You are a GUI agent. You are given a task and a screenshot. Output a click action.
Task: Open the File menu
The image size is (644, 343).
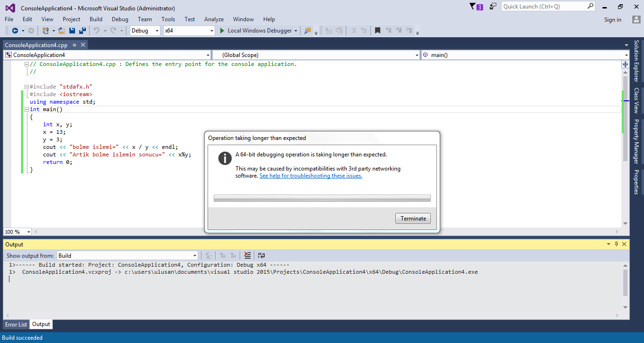point(9,19)
